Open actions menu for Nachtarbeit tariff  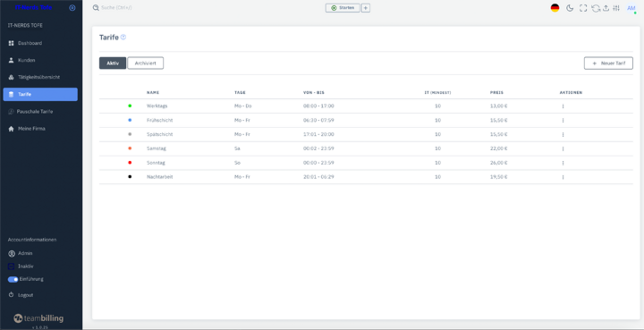point(563,177)
